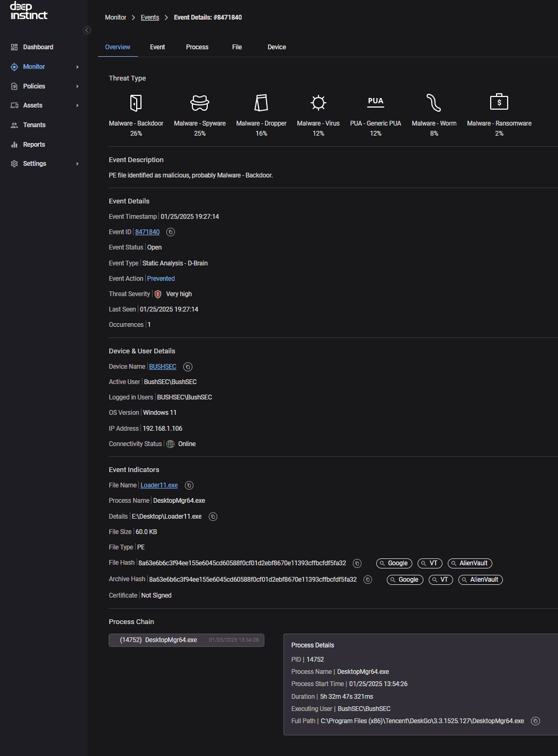Viewport: 558px width, 756px height.
Task: Expand the Policies submenu arrow
Action: 77,86
